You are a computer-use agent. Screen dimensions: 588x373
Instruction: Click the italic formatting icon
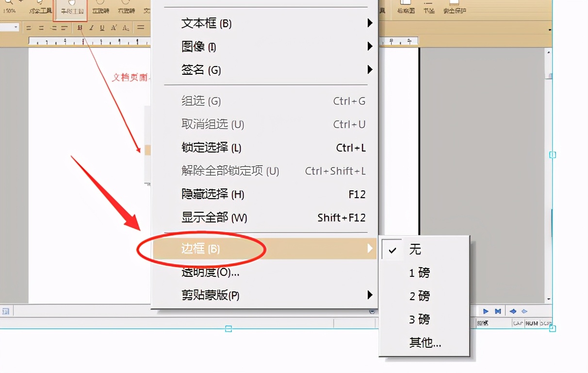click(x=91, y=28)
